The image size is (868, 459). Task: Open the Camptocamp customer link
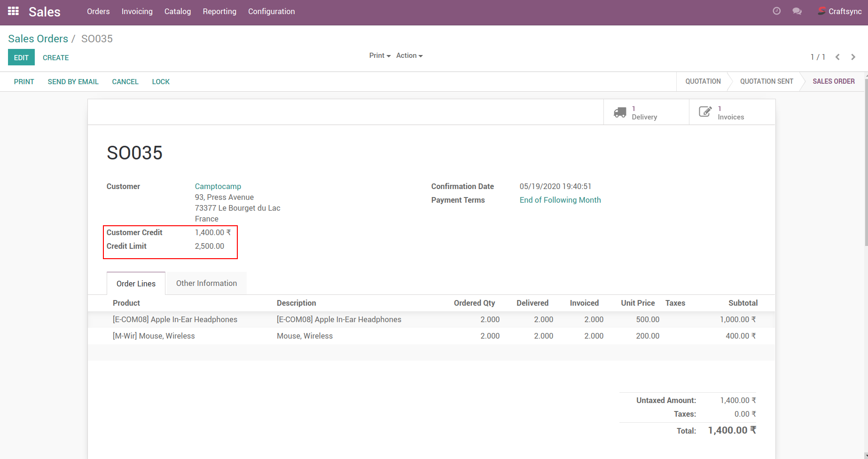pos(218,186)
